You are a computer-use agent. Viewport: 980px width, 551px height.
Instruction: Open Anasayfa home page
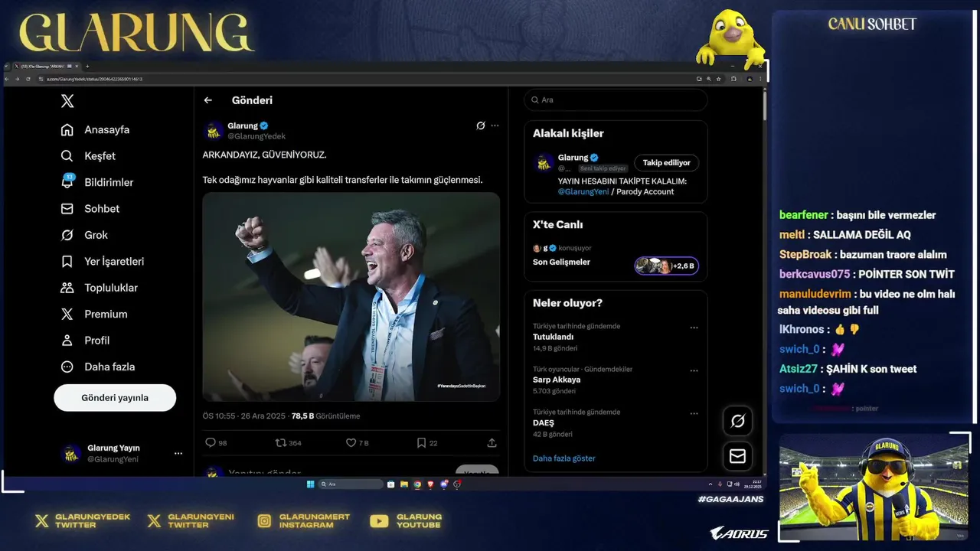pos(96,129)
